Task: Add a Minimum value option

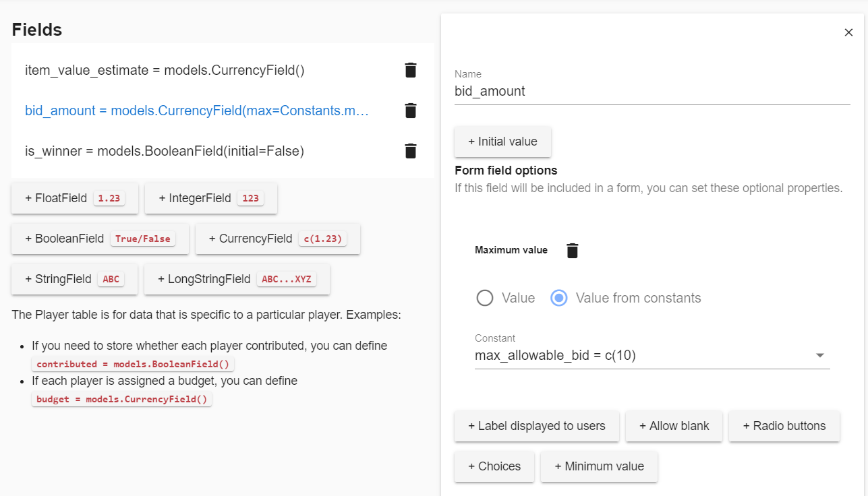Action: point(599,466)
